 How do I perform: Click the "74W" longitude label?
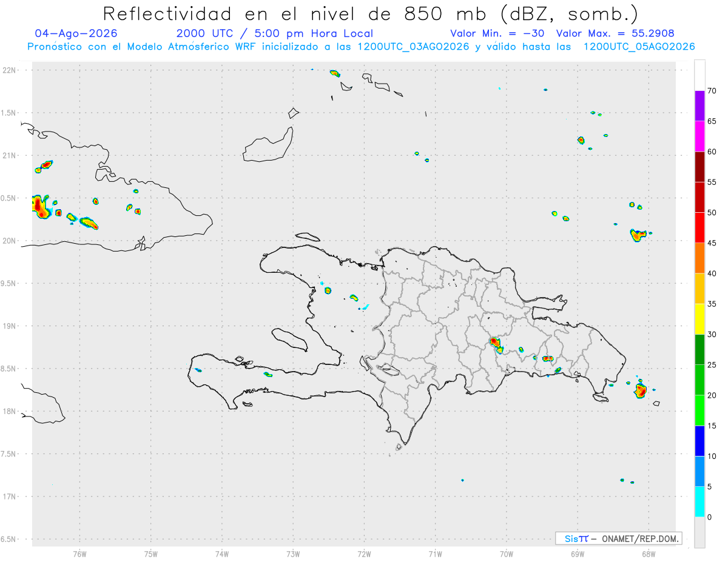click(221, 554)
